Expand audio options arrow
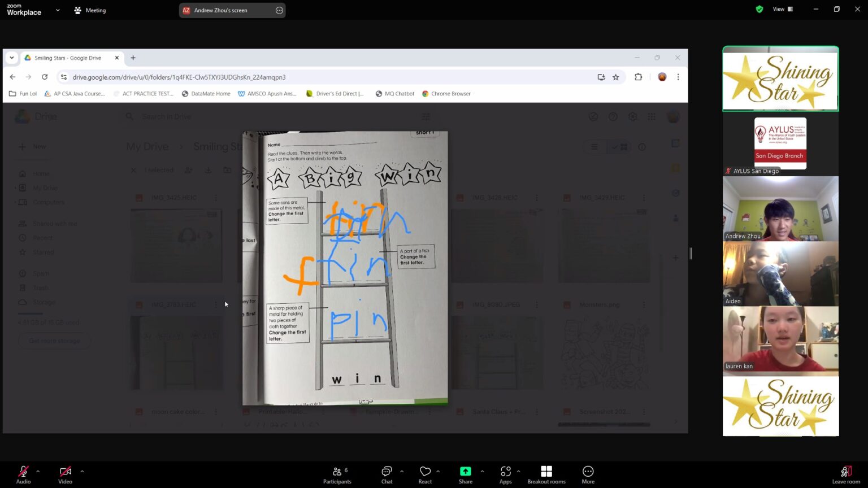Image resolution: width=868 pixels, height=488 pixels. [38, 471]
